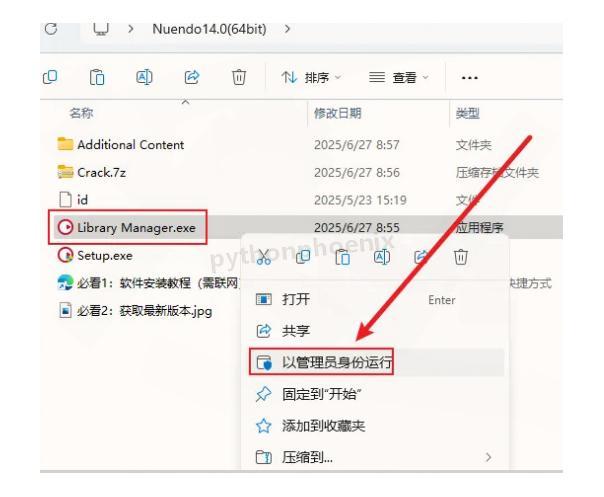Click toolbar Delete trash icon
Image resolution: width=604 pixels, height=497 pixels.
coord(239,77)
